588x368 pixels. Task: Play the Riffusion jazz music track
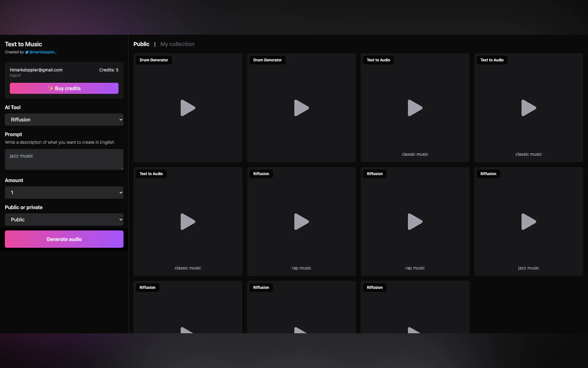528,222
